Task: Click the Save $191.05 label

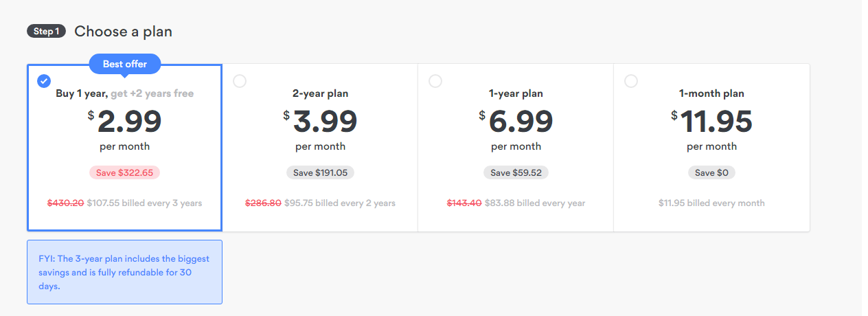Action: click(x=320, y=172)
